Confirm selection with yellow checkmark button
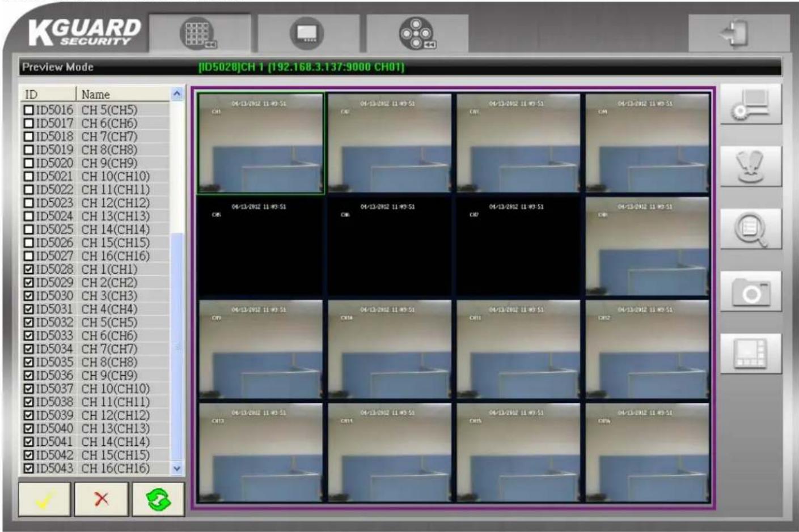Image resolution: width=799 pixels, height=532 pixels. pos(45,499)
